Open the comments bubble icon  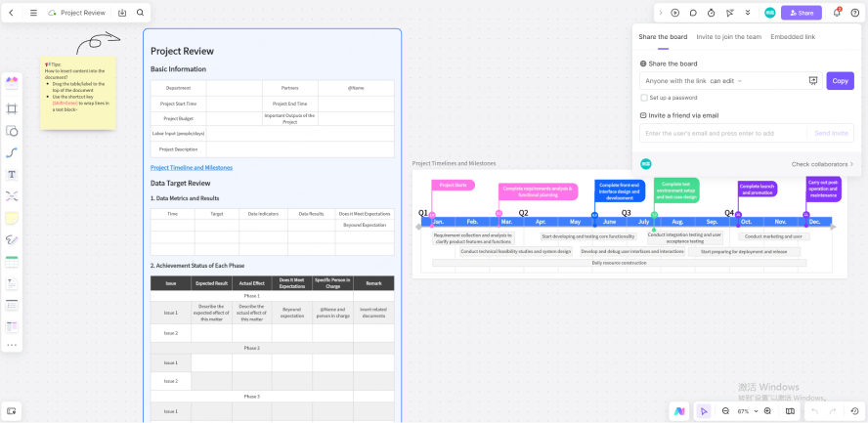click(693, 13)
